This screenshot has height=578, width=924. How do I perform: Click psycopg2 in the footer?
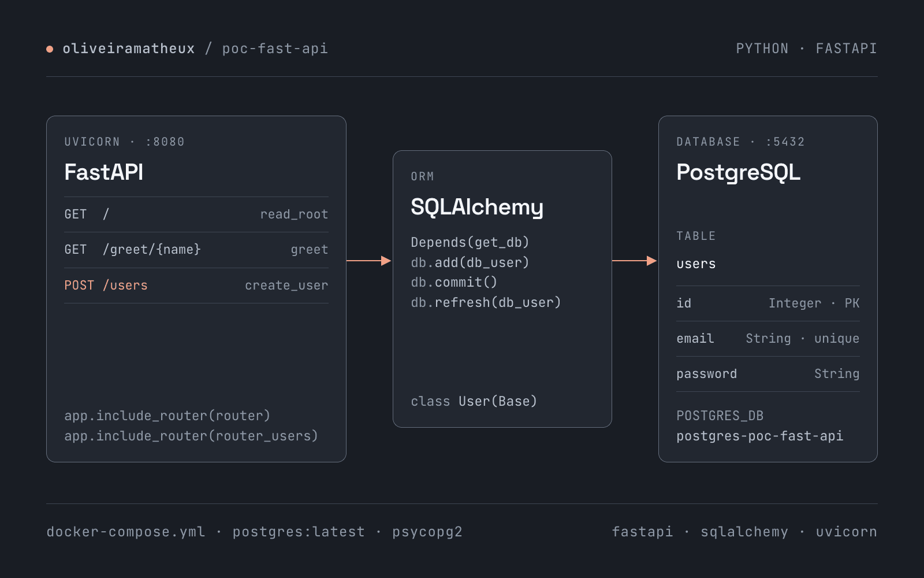click(427, 532)
